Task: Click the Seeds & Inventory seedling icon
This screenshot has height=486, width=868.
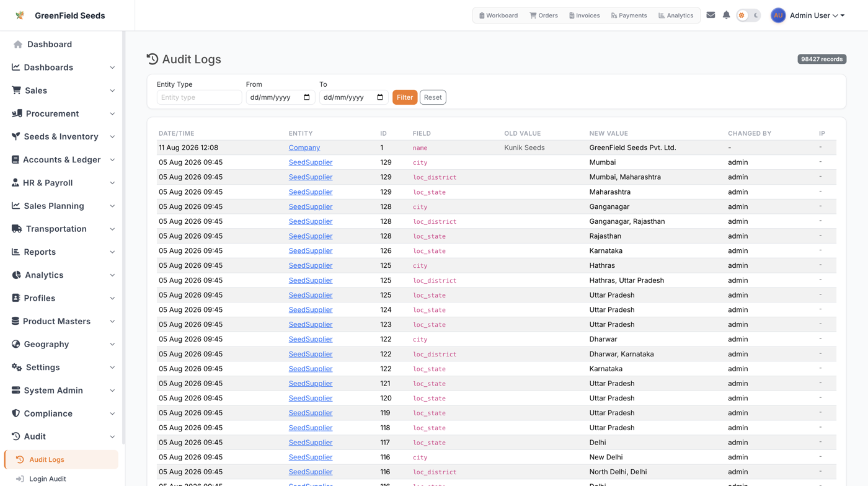Action: tap(15, 136)
